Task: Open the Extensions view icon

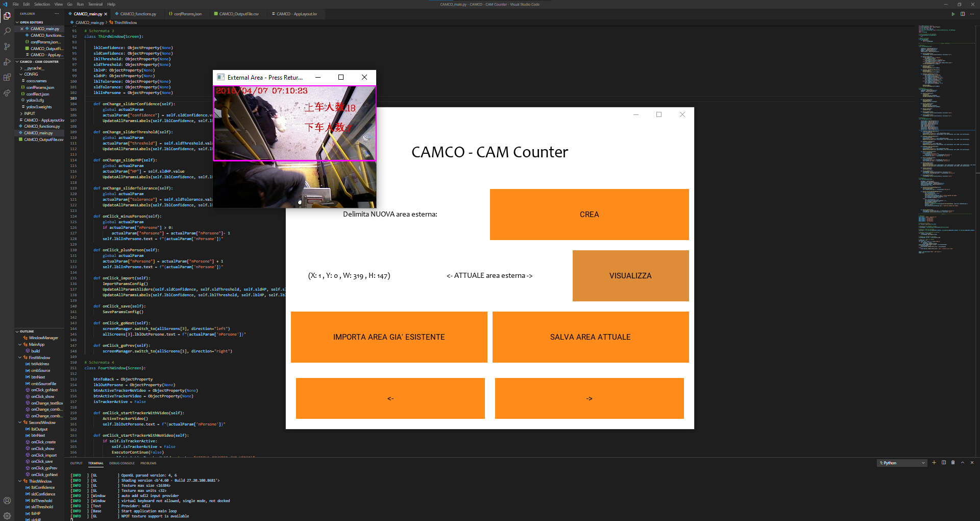Action: click(7, 78)
